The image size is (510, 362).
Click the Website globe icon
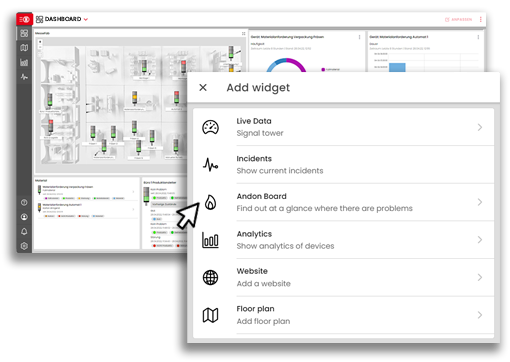[x=210, y=277]
